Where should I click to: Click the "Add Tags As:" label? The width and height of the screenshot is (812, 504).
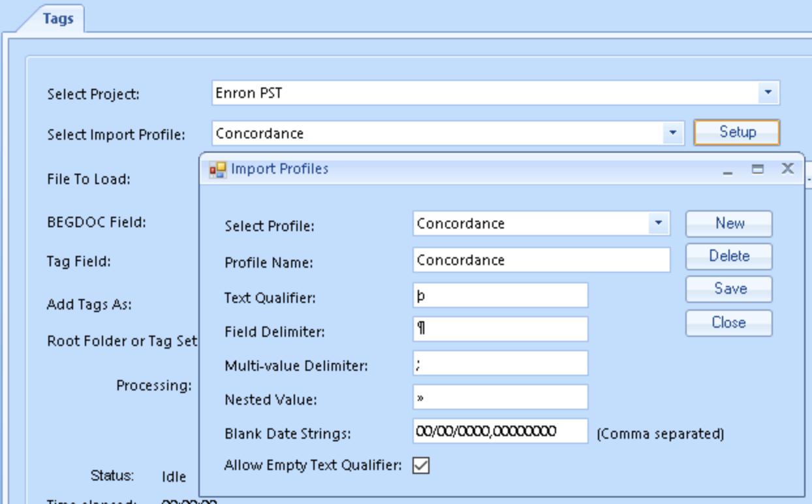click(x=89, y=304)
